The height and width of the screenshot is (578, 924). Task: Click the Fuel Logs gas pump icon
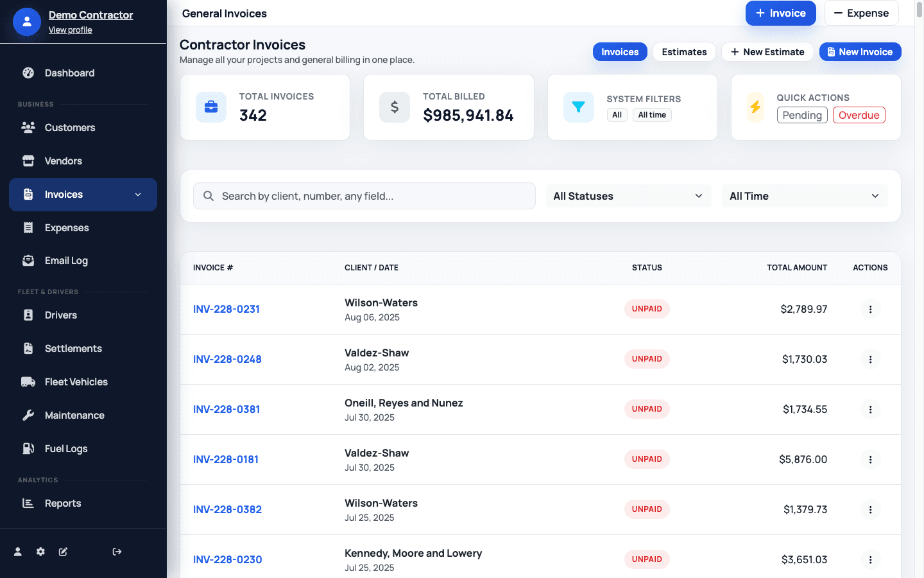pos(28,449)
